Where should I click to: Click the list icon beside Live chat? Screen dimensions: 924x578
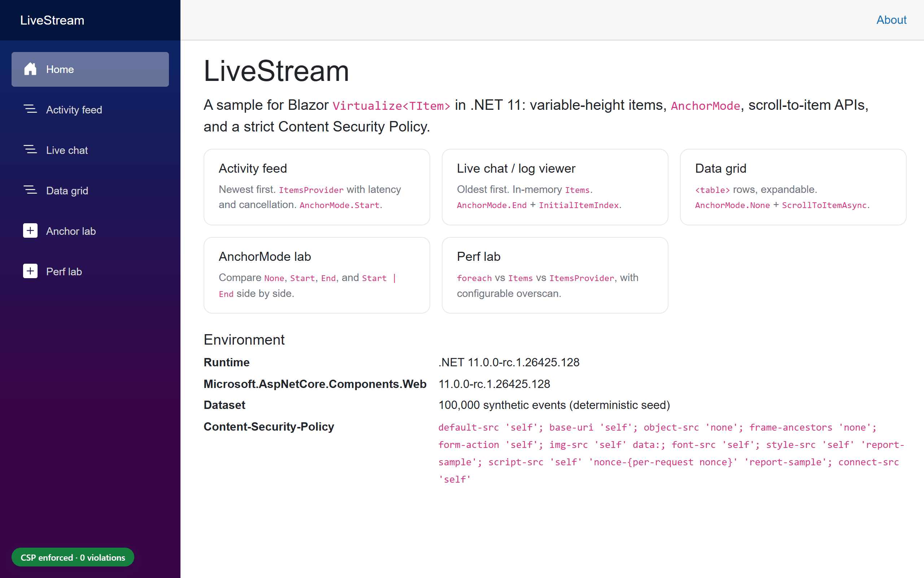click(x=30, y=150)
